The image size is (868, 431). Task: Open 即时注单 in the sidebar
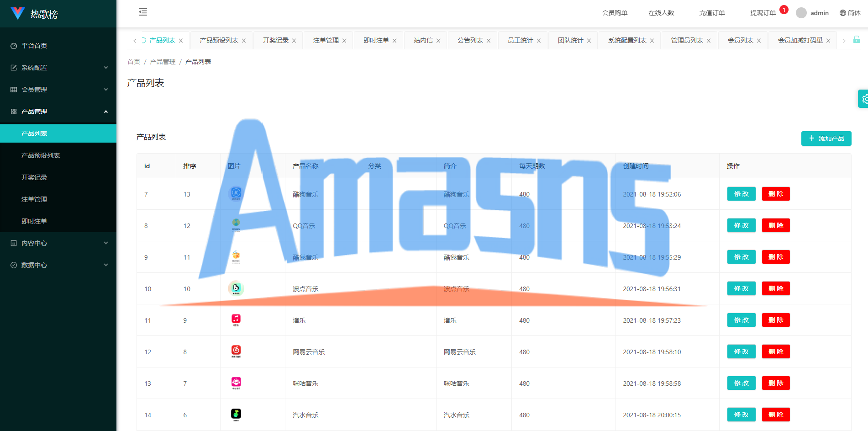click(x=58, y=221)
